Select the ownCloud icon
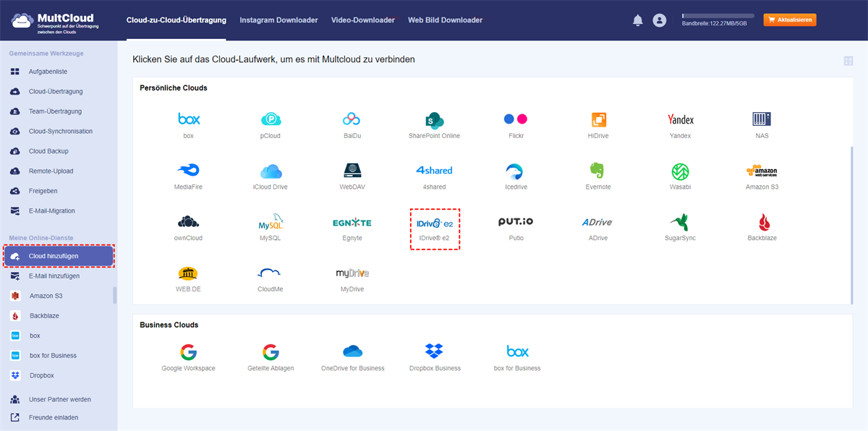Screen dimensions: 868x431 click(188, 221)
